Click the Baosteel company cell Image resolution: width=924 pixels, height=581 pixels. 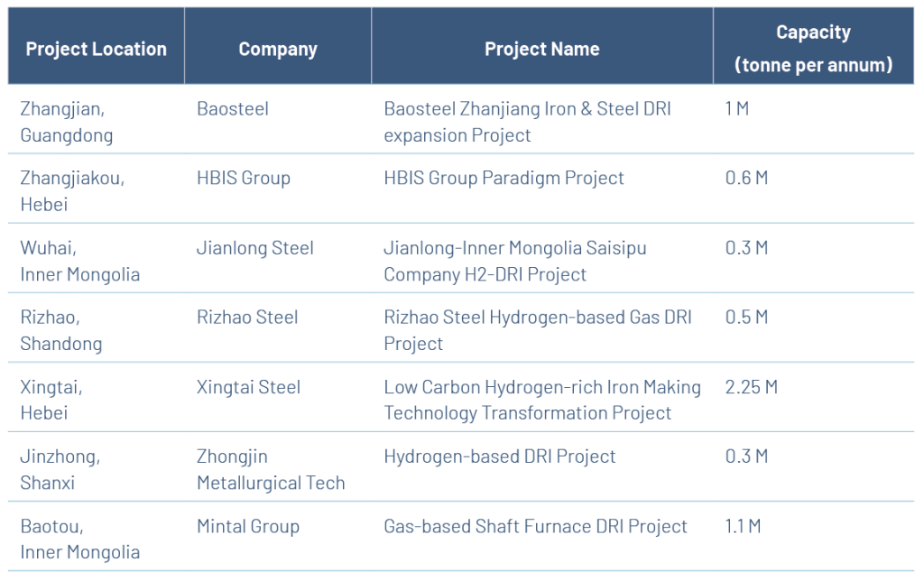click(233, 109)
